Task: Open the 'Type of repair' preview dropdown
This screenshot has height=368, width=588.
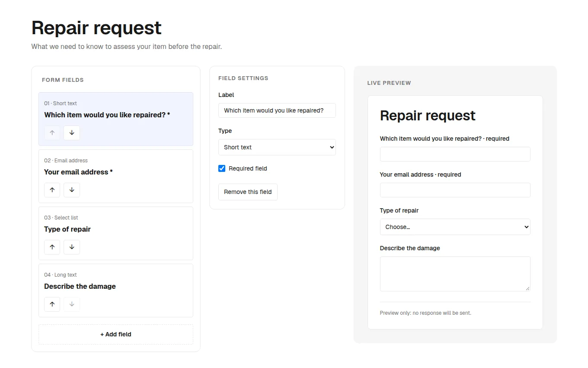Action: click(455, 227)
